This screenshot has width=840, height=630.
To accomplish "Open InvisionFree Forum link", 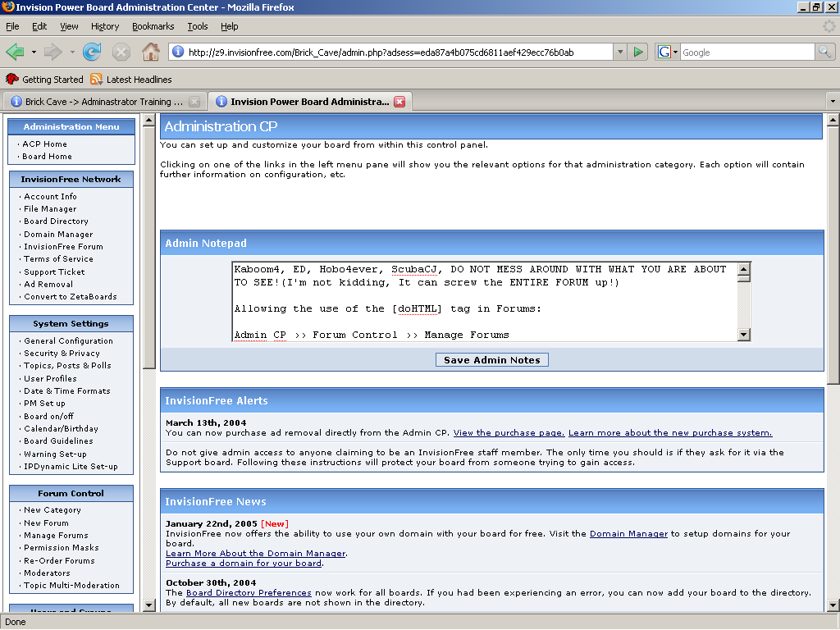I will click(63, 246).
